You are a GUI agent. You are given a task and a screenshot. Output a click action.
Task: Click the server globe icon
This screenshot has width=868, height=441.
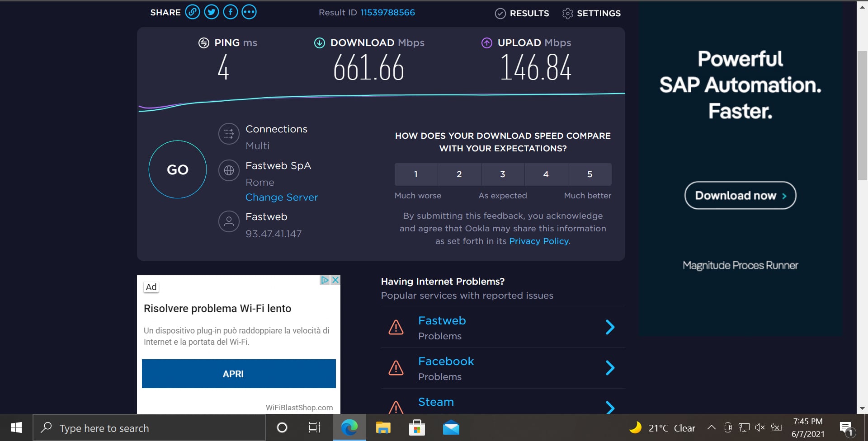point(229,170)
